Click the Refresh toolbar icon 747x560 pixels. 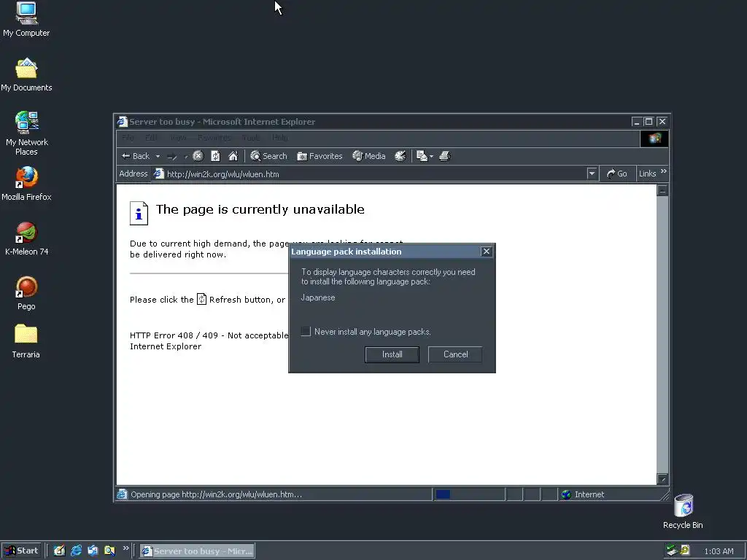click(x=215, y=156)
